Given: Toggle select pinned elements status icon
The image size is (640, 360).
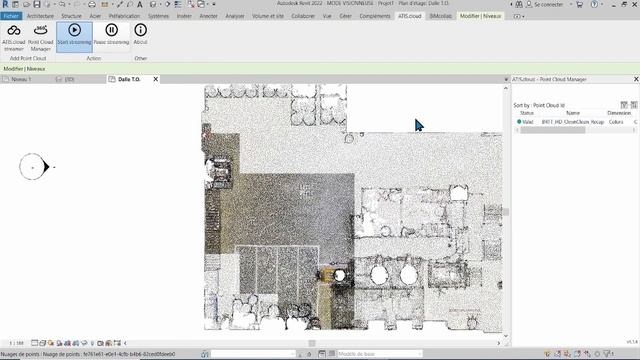Looking at the screenshot, I should pos(567,354).
